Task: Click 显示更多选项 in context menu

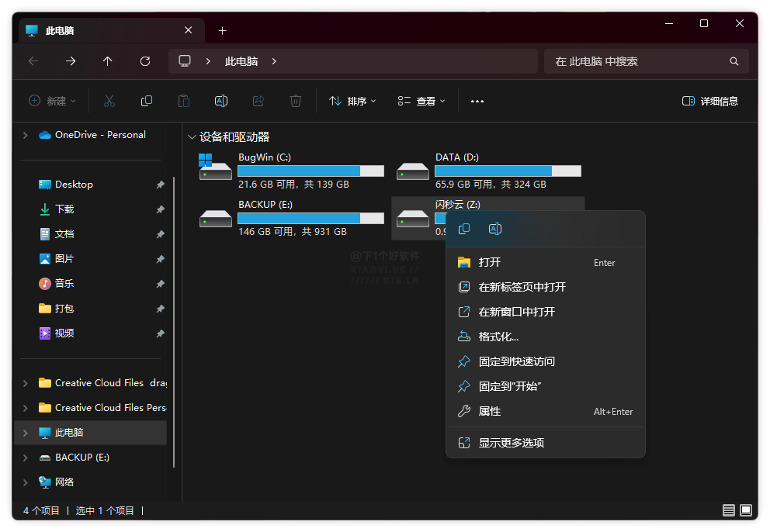Action: [511, 443]
